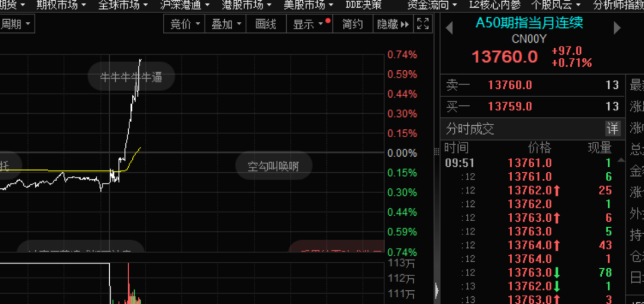Expand the 周期 dropdown
Screen dimensions: 644x304
click(16, 24)
